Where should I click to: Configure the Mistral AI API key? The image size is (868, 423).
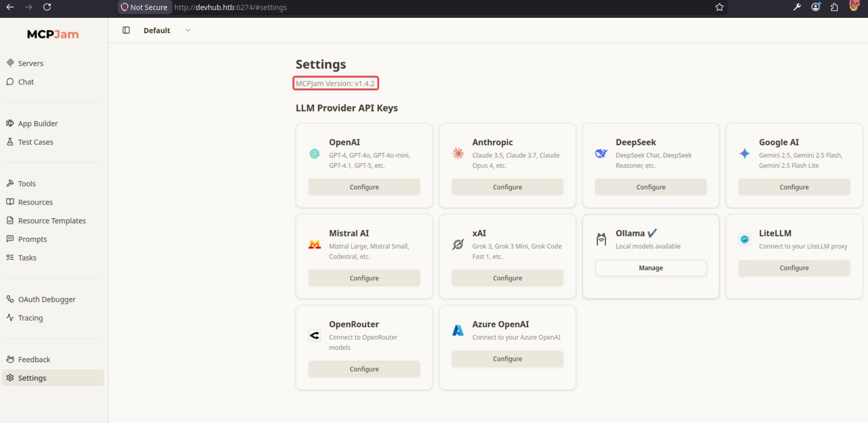pyautogui.click(x=364, y=278)
